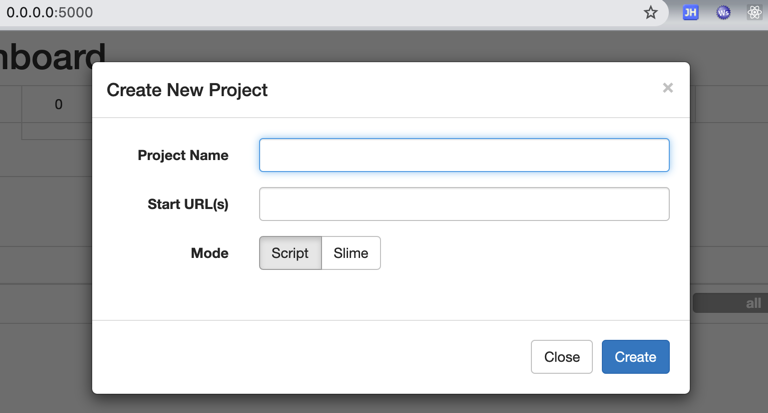Focus the Project Name field

pos(464,155)
